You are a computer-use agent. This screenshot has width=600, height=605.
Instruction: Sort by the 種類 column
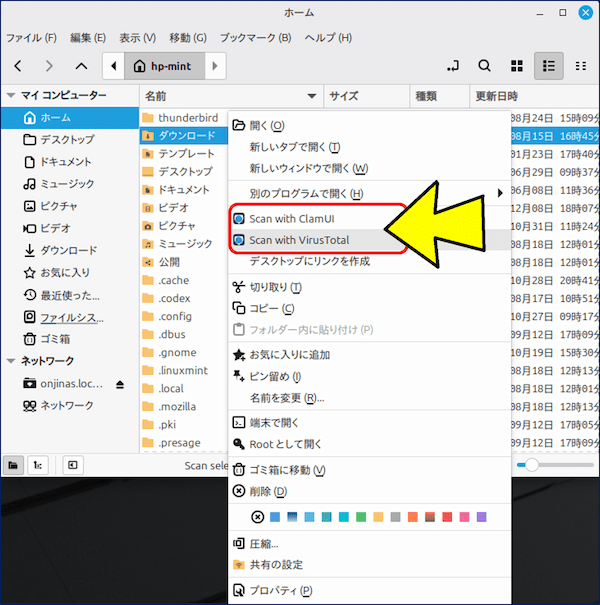[x=439, y=96]
